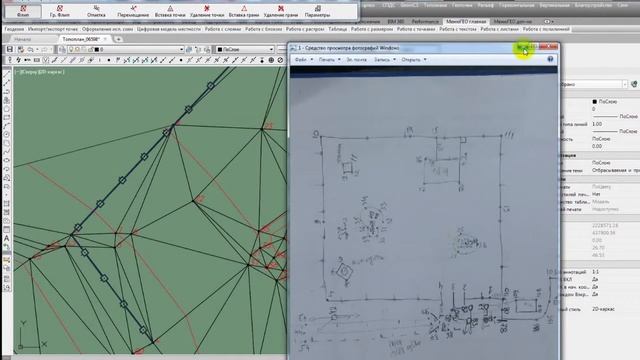Screen dimensions: 640x360
Task: Open the Цифровая модель местности menu
Action: point(169,29)
